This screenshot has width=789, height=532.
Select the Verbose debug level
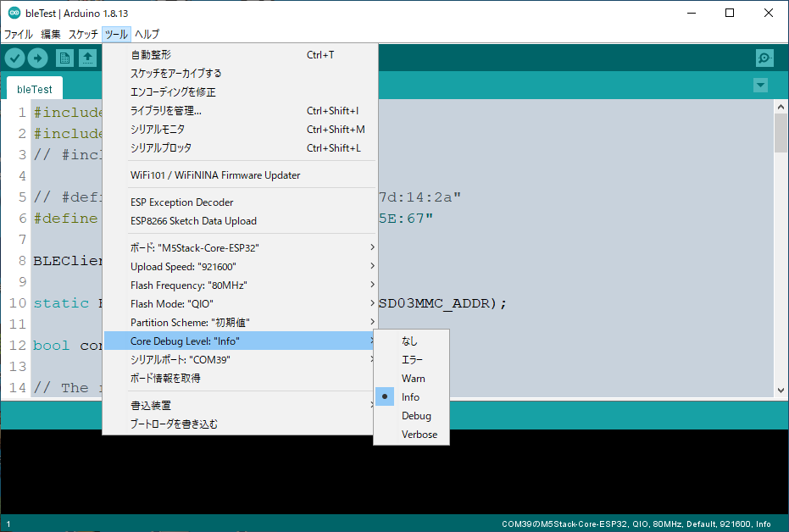click(x=420, y=435)
